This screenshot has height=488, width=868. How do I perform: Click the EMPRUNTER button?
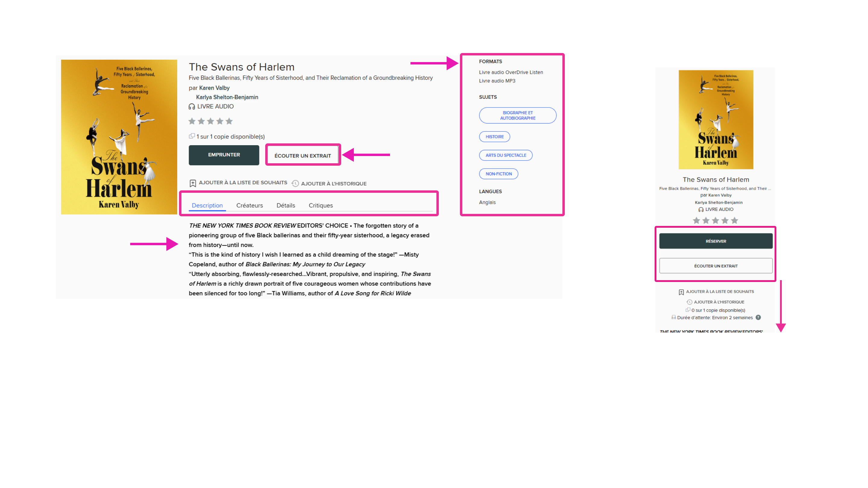[x=224, y=155]
